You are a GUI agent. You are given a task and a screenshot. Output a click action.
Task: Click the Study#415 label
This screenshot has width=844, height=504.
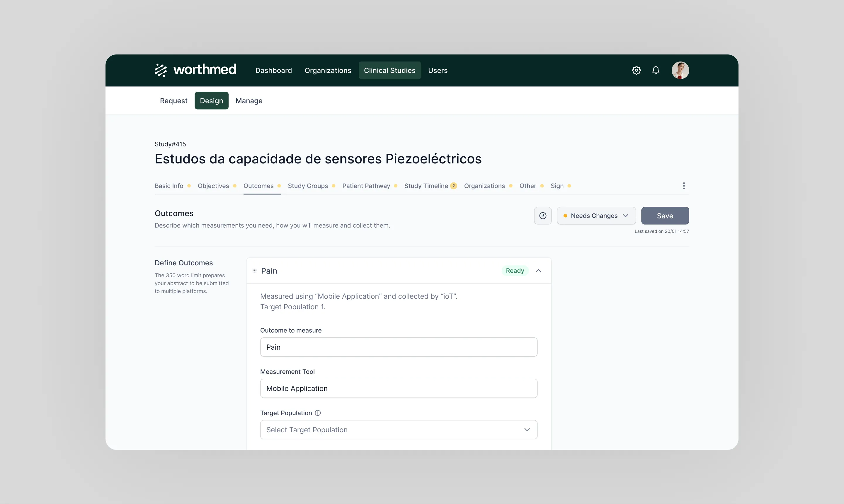pos(170,144)
